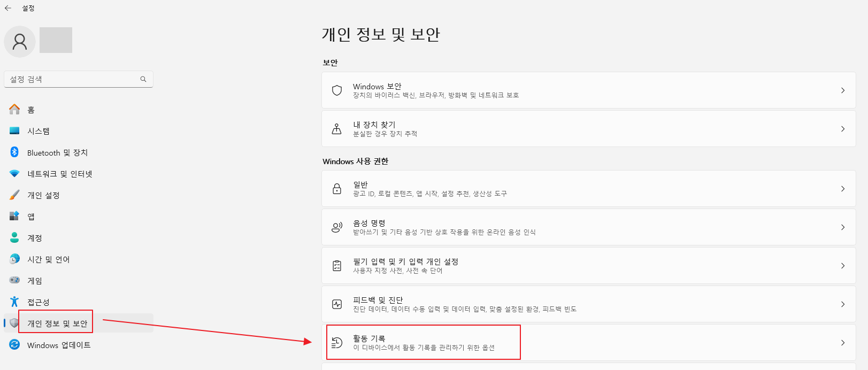The image size is (868, 370).
Task: Click the 일반 lock icon
Action: (337, 189)
